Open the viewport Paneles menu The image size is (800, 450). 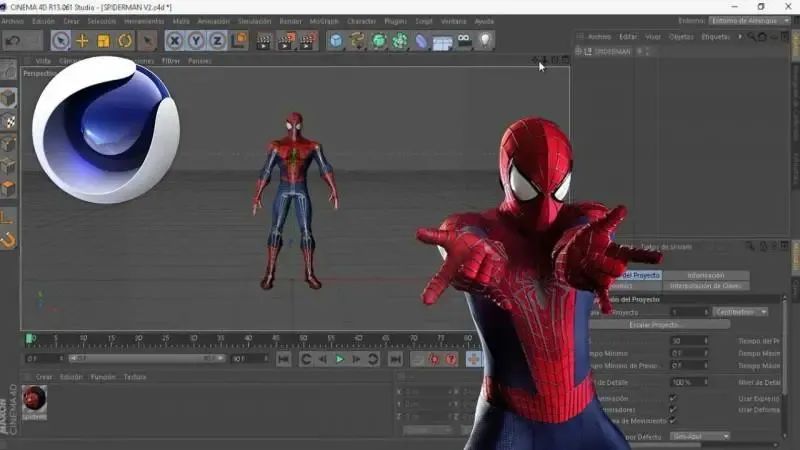pos(199,61)
